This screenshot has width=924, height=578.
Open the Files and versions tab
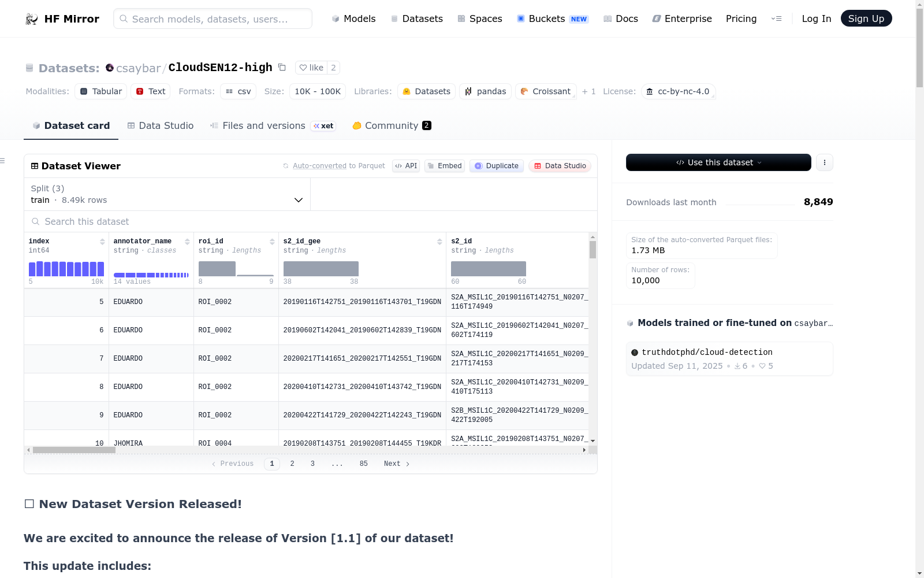point(273,125)
